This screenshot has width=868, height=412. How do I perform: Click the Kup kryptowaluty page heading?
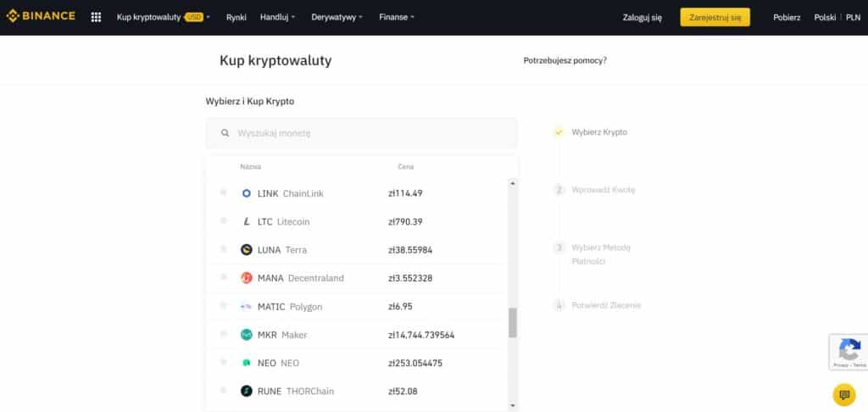(275, 60)
